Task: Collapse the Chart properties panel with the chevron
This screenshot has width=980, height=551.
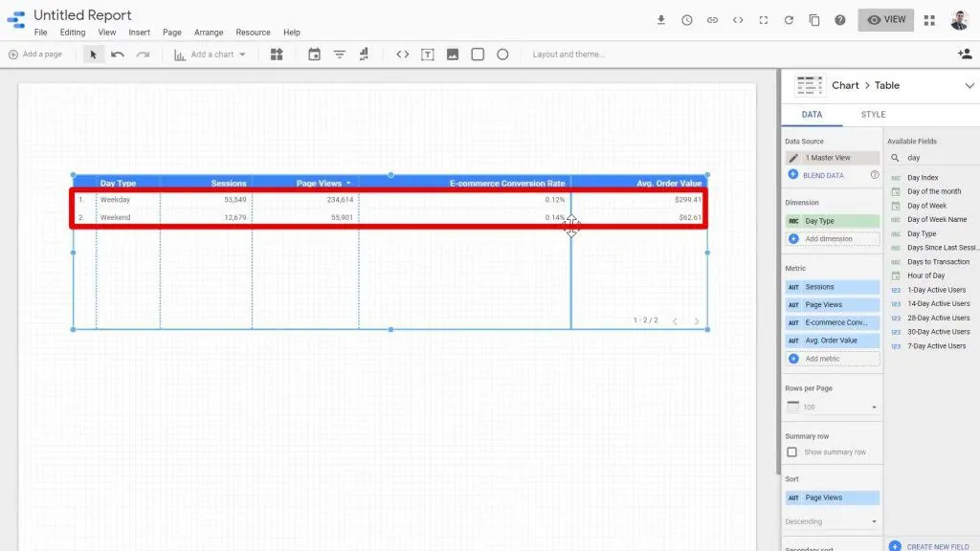Action: (x=970, y=85)
